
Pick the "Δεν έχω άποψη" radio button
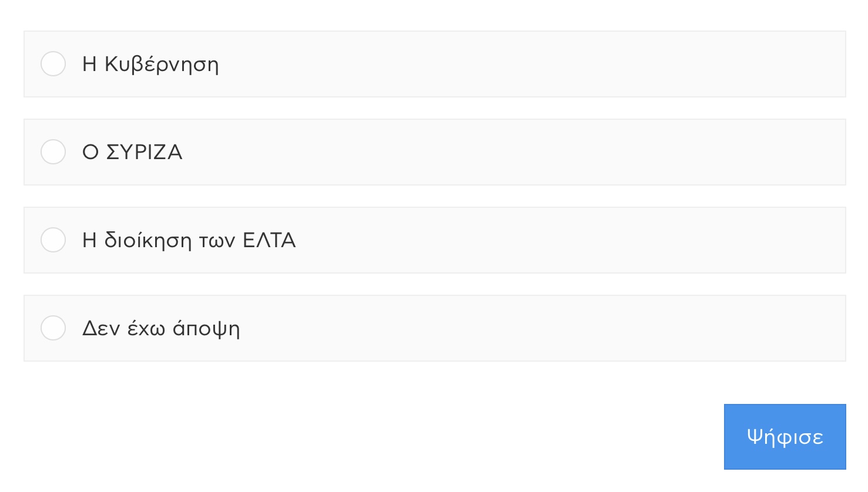(x=53, y=328)
